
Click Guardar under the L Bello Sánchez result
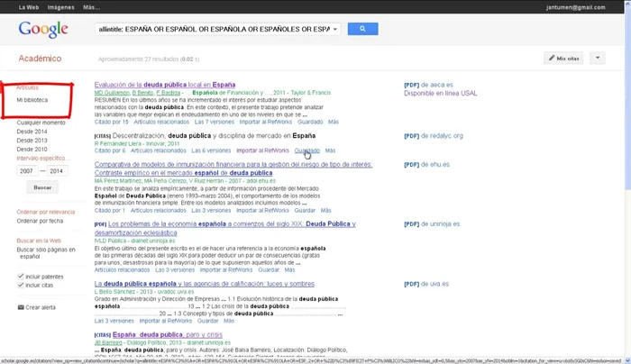pos(207,321)
